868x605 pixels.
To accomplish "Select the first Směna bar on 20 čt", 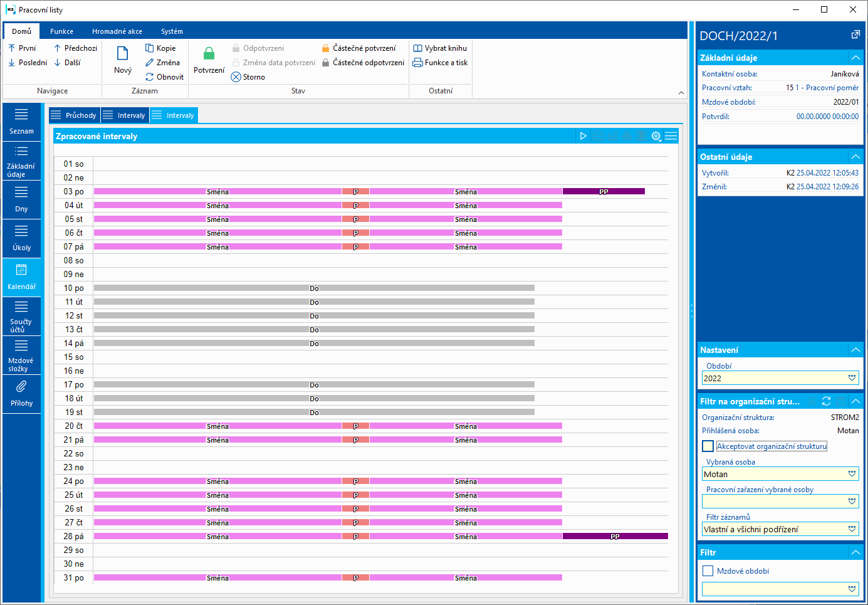I will (217, 426).
